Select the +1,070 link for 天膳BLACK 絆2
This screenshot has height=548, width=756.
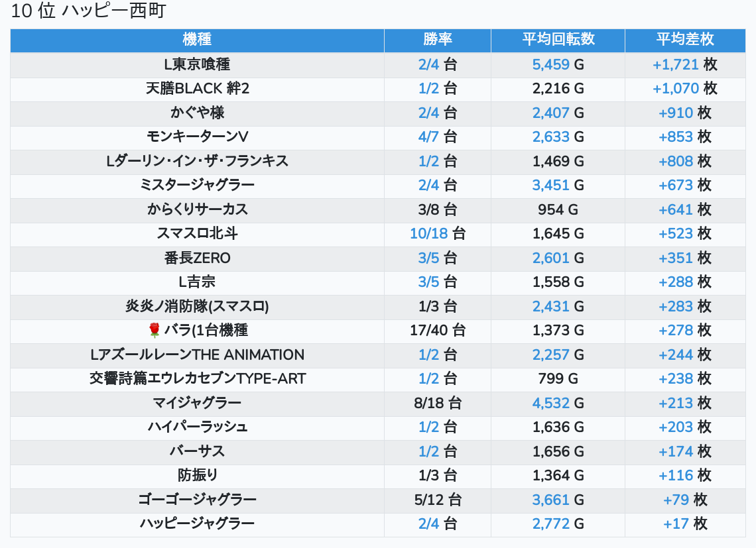click(x=675, y=88)
